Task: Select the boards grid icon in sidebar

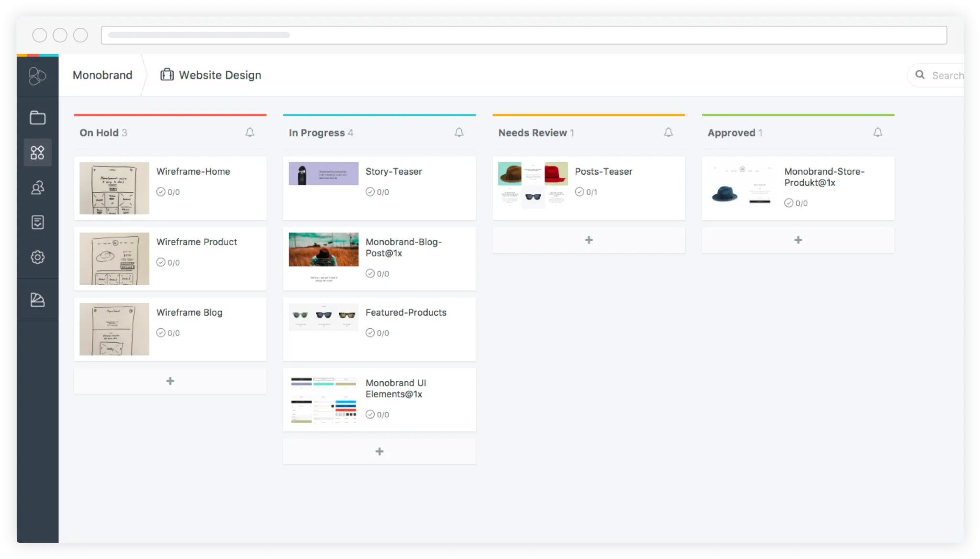Action: point(37,153)
